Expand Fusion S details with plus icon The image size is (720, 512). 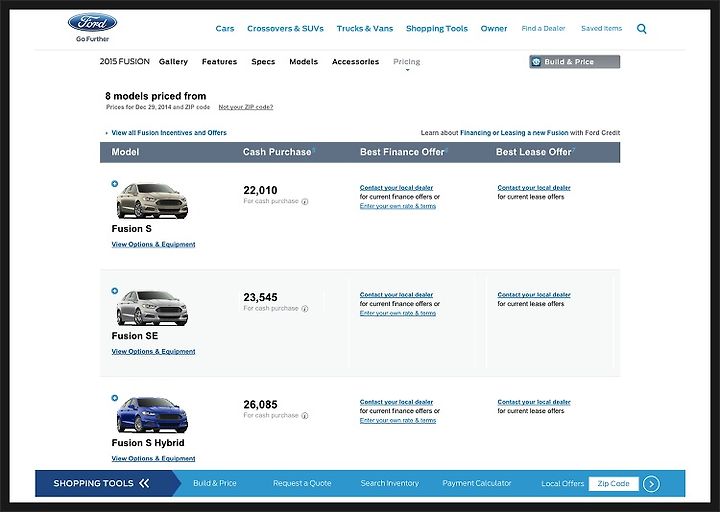[x=115, y=184]
